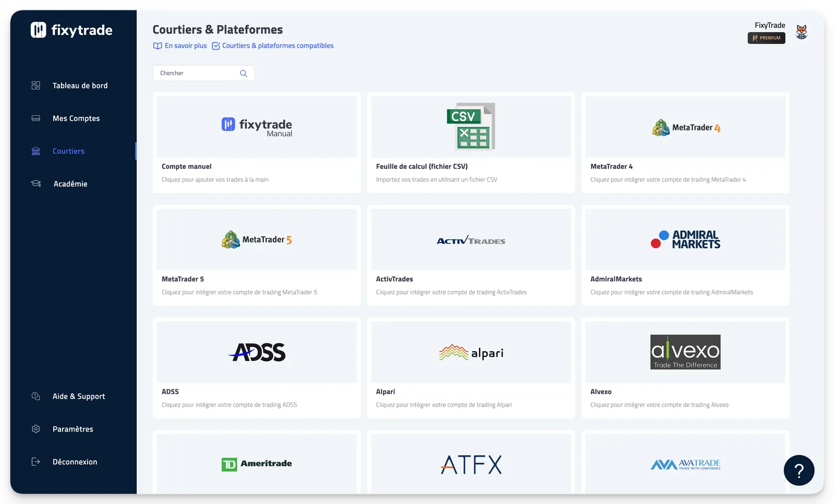The image size is (834, 504).
Task: Click the AdmiralMarkets integration description text
Action: [672, 292]
